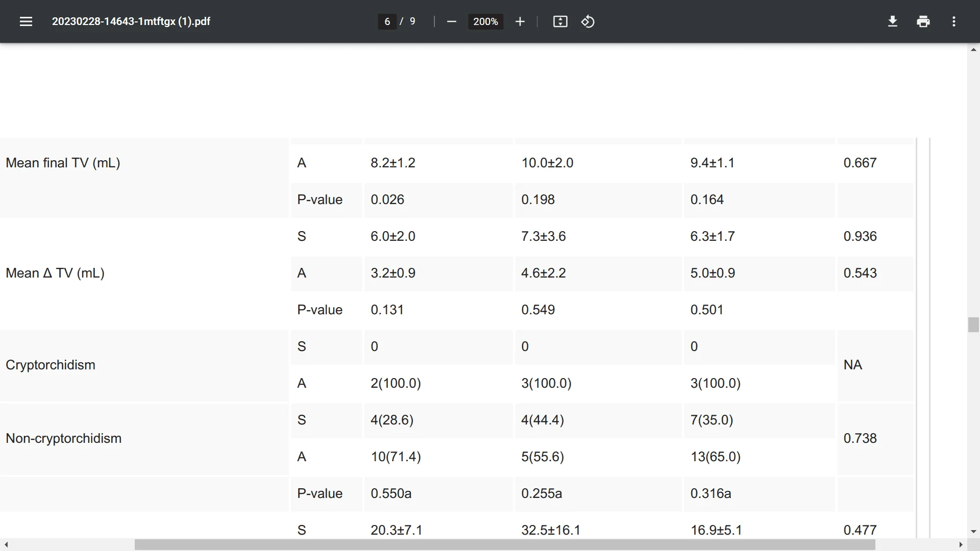Click the value 0.477
Screen dimensions: 980x551
pyautogui.click(x=860, y=530)
